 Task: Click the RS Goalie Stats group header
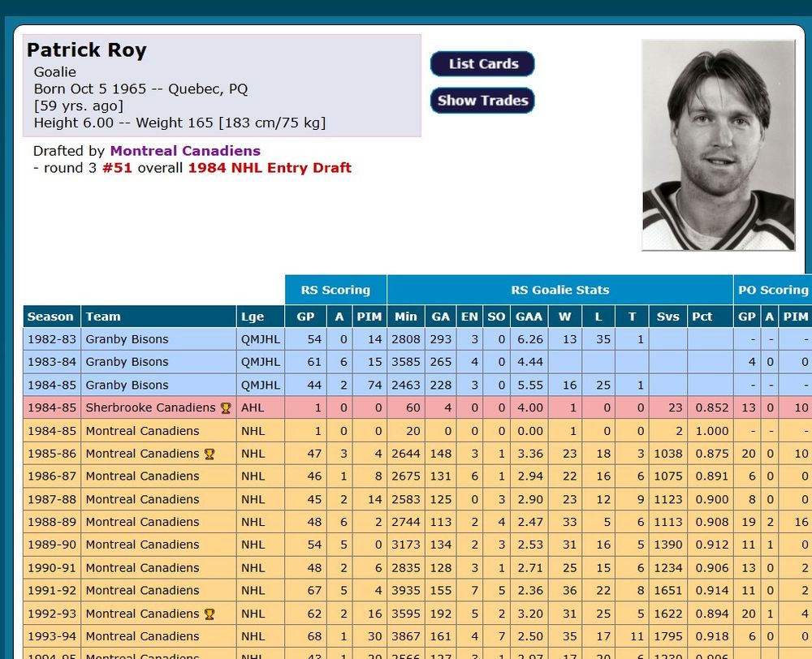pyautogui.click(x=559, y=290)
